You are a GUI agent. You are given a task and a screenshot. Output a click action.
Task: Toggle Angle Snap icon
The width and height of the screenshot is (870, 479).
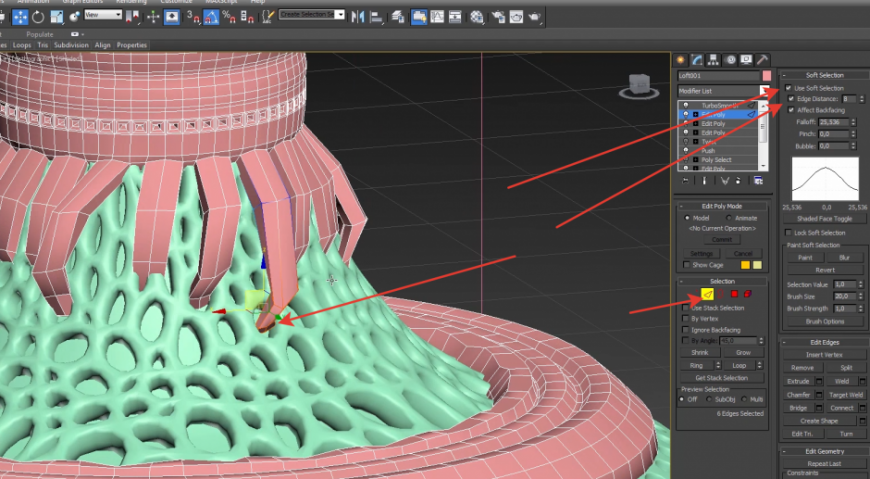(x=211, y=17)
